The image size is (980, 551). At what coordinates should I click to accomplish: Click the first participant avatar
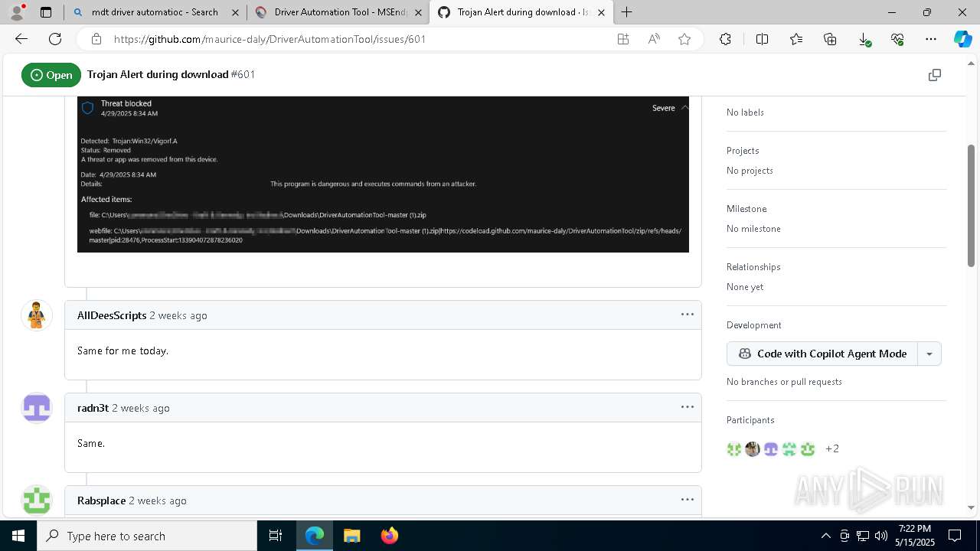click(x=734, y=449)
